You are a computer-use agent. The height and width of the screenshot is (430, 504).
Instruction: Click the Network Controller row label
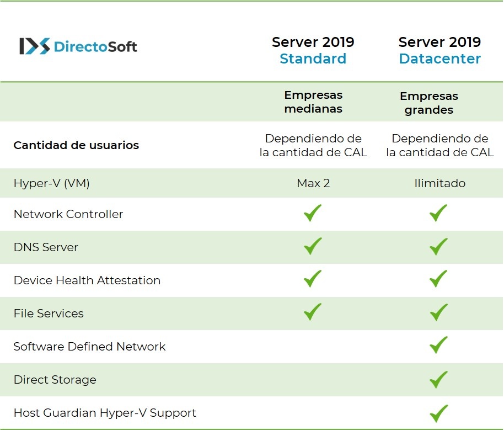[x=68, y=214]
